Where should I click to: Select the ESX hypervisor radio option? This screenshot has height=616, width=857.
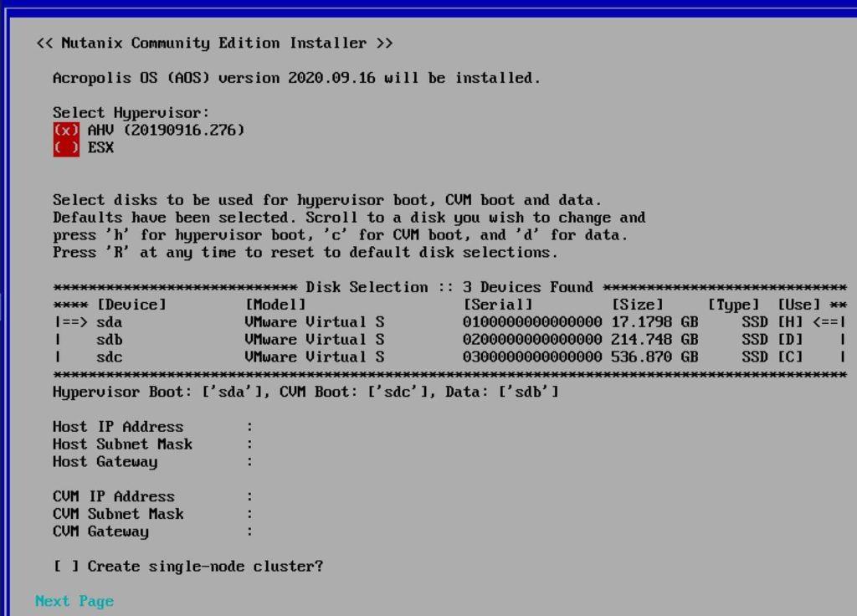(66, 148)
